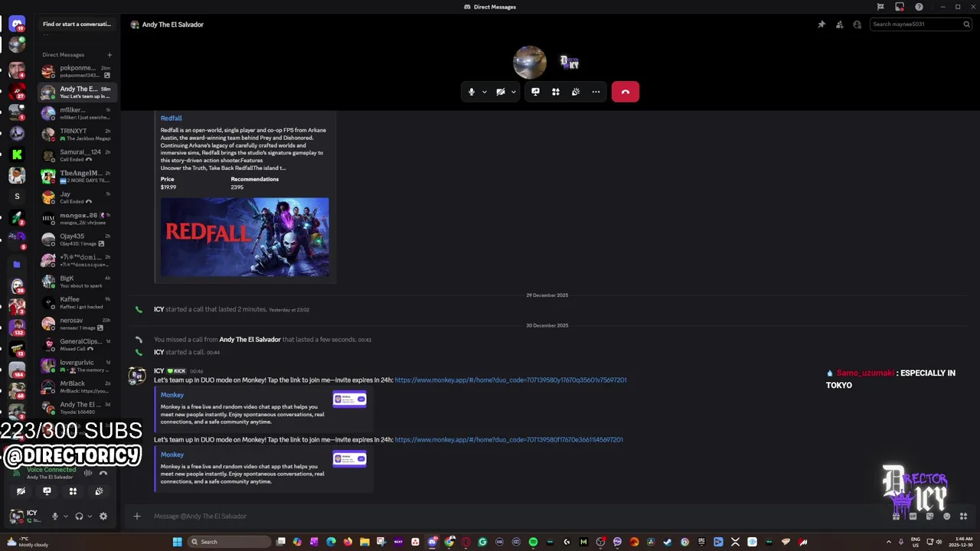Toggle mute in user panel
Viewport: 980px width, 551px height.
point(55,517)
